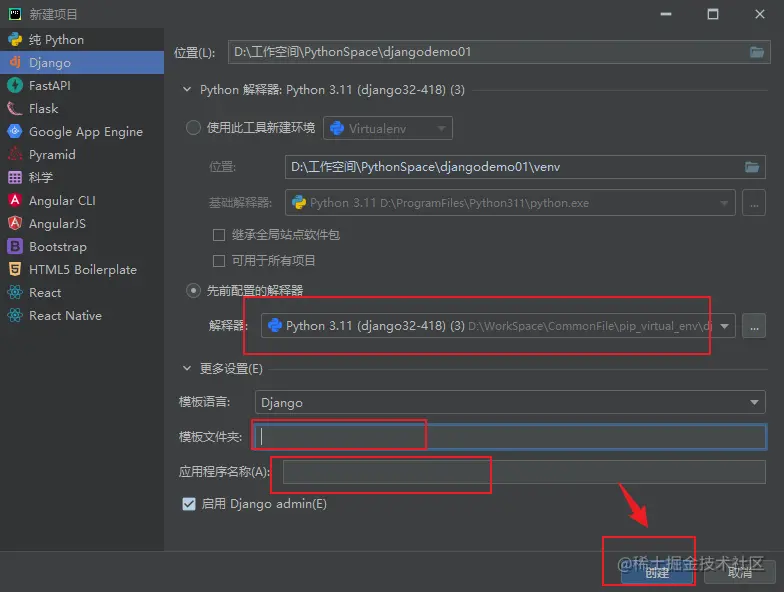Maximize the 新建项目 window
Viewport: 784px width, 592px height.
point(713,14)
